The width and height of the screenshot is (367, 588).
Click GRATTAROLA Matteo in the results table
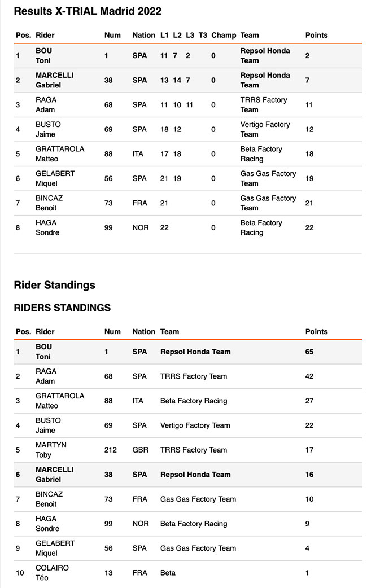point(59,154)
